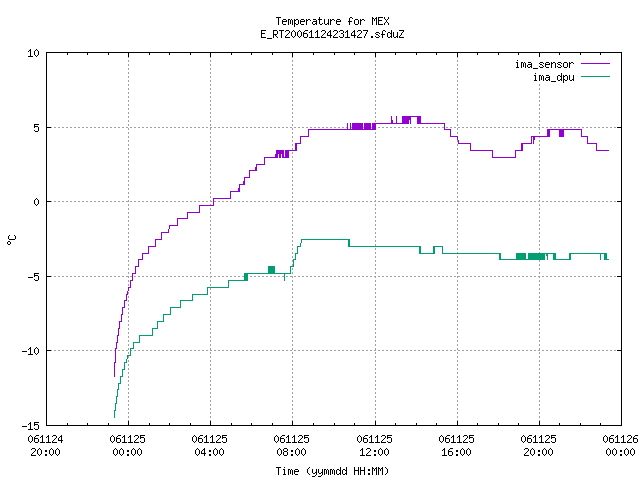Screen dimensions: 640x480
Task: Click the x-axis label '061125 16:00'
Action: pos(456,446)
